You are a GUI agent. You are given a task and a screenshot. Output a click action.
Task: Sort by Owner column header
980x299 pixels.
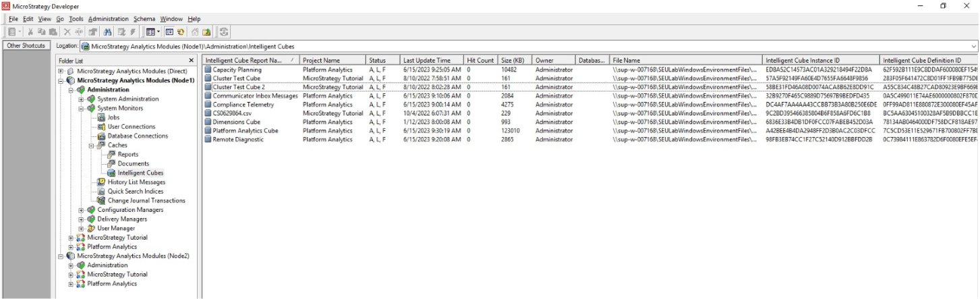[554, 60]
